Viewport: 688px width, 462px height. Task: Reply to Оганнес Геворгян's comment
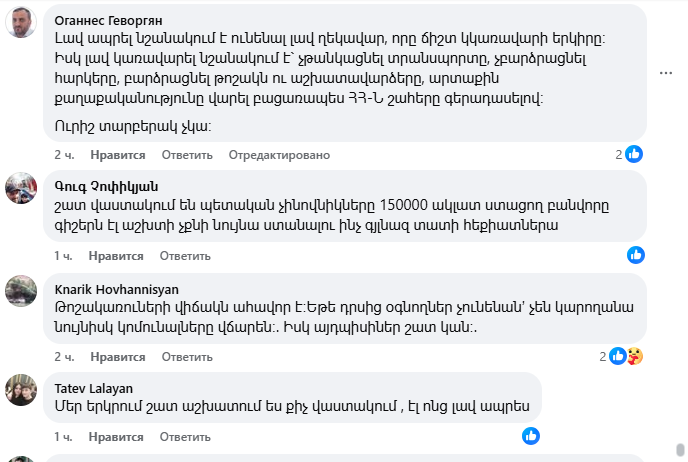(187, 155)
